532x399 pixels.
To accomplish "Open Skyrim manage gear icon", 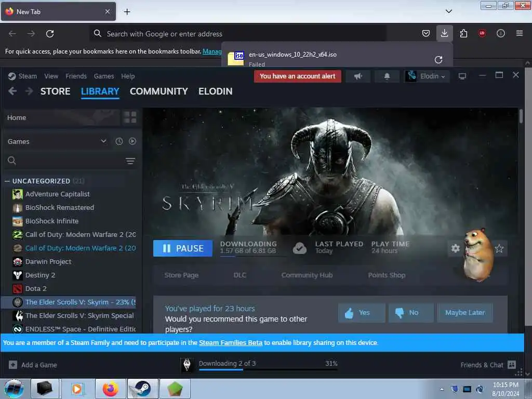I will pyautogui.click(x=455, y=248).
